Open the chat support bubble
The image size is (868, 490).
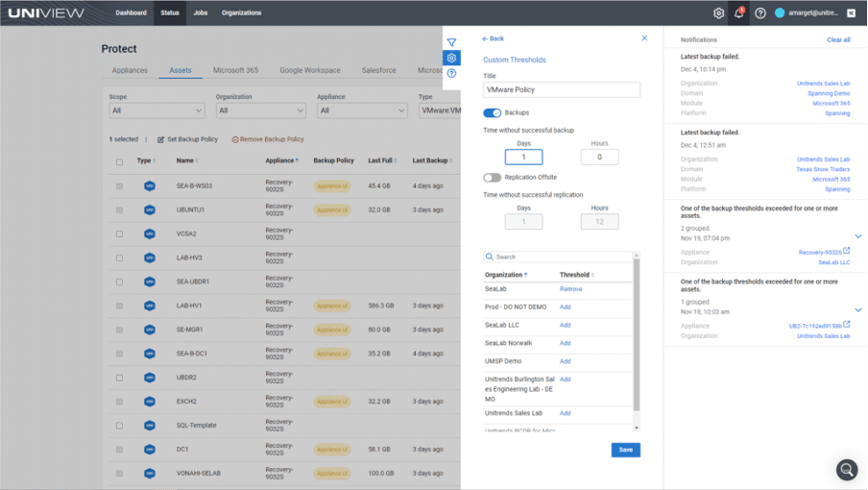(x=847, y=470)
